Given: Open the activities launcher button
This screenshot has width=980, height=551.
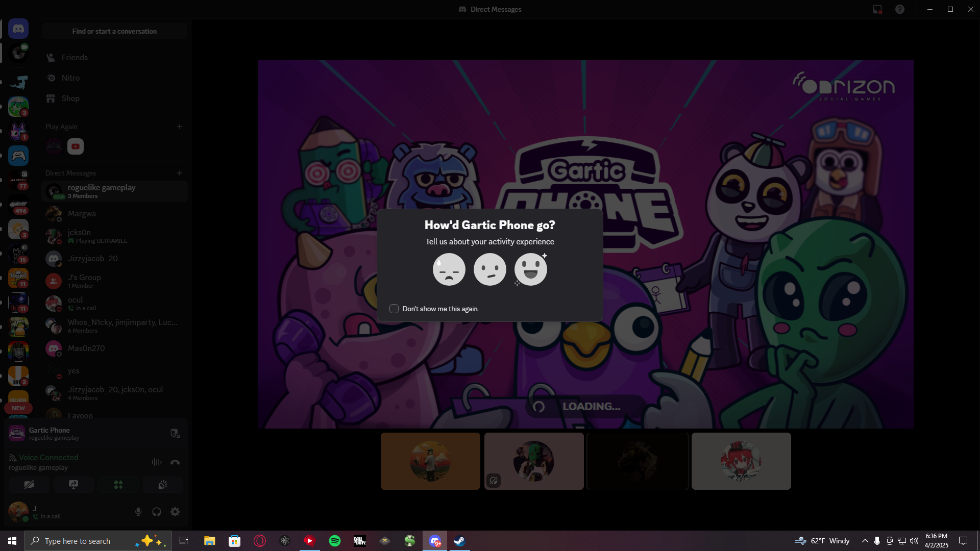Looking at the screenshot, I should [118, 485].
